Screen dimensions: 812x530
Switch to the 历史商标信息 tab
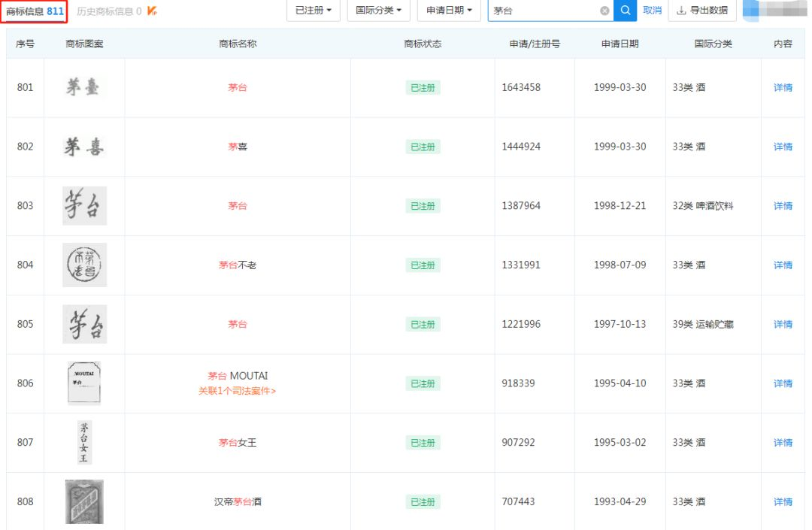pyautogui.click(x=109, y=11)
